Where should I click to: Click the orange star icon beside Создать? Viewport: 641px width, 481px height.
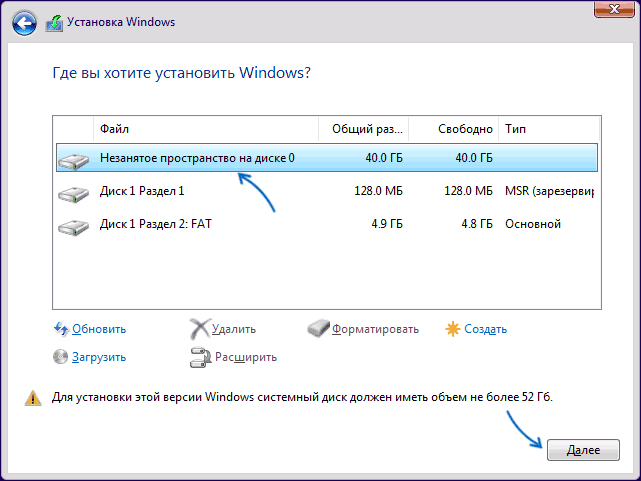pyautogui.click(x=453, y=329)
